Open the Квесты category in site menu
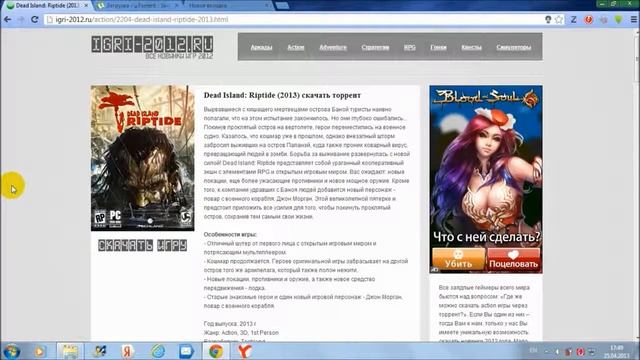 click(x=471, y=47)
